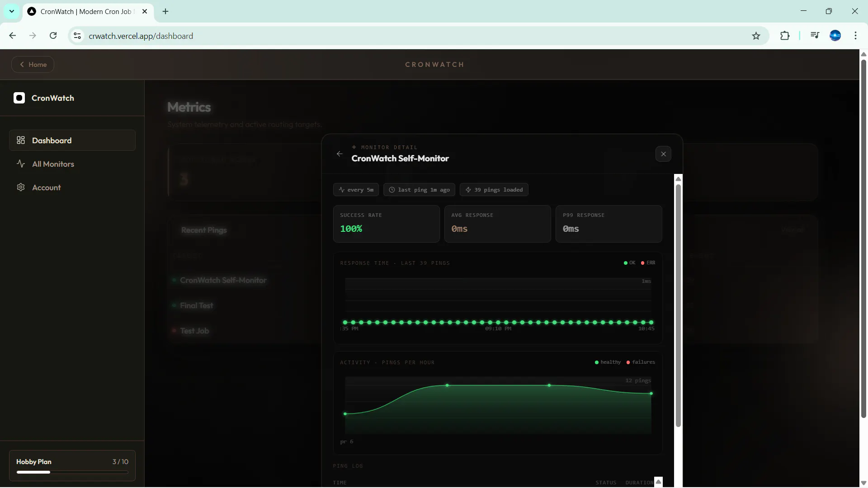The width and height of the screenshot is (868, 488).
Task: Select CronWatch Self-Monitor in Recent Pings
Action: pyautogui.click(x=223, y=280)
